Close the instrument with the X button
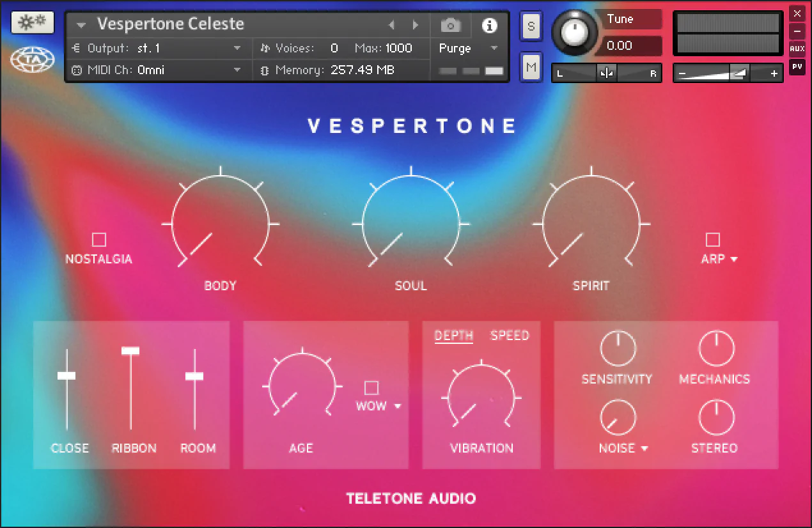This screenshot has width=812, height=528. [797, 13]
